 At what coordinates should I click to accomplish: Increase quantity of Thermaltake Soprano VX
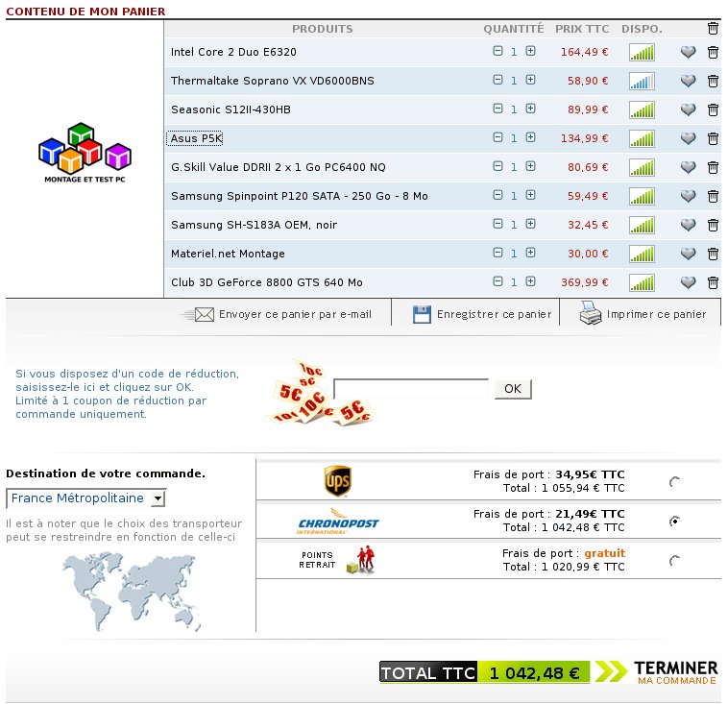coord(530,80)
